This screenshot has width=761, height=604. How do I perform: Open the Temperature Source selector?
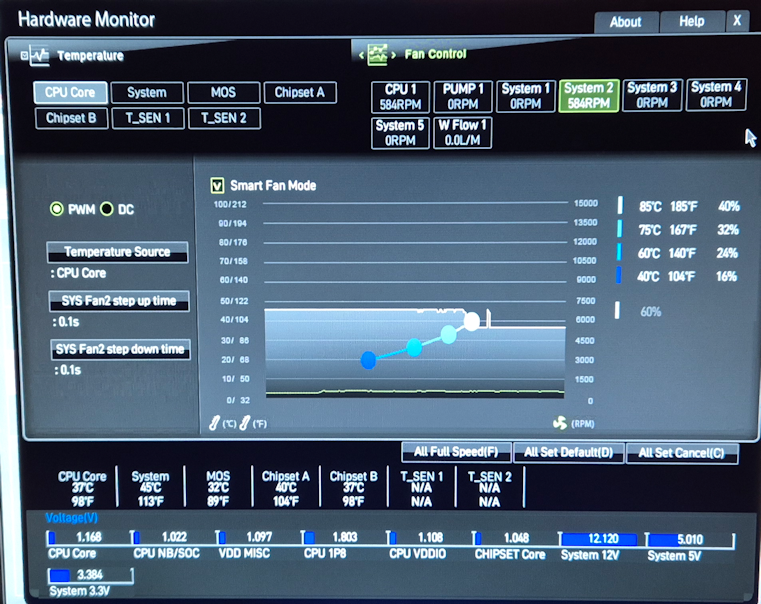coord(117,252)
